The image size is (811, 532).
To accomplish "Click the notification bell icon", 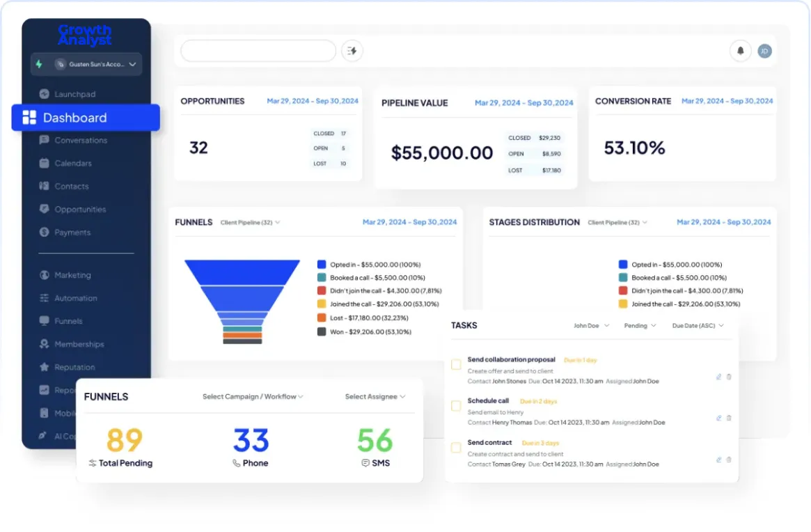I will (740, 51).
